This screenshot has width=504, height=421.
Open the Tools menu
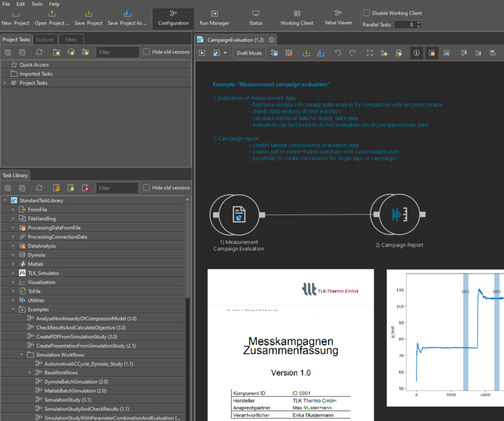tap(37, 4)
